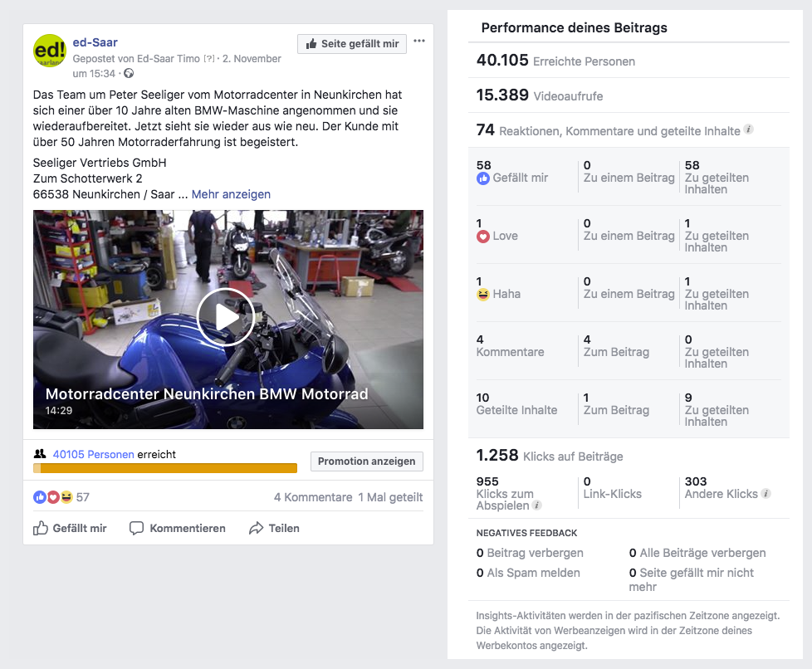This screenshot has width=812, height=669.
Task: Click the info icon beside Klicks zum Abspielen
Action: [537, 505]
